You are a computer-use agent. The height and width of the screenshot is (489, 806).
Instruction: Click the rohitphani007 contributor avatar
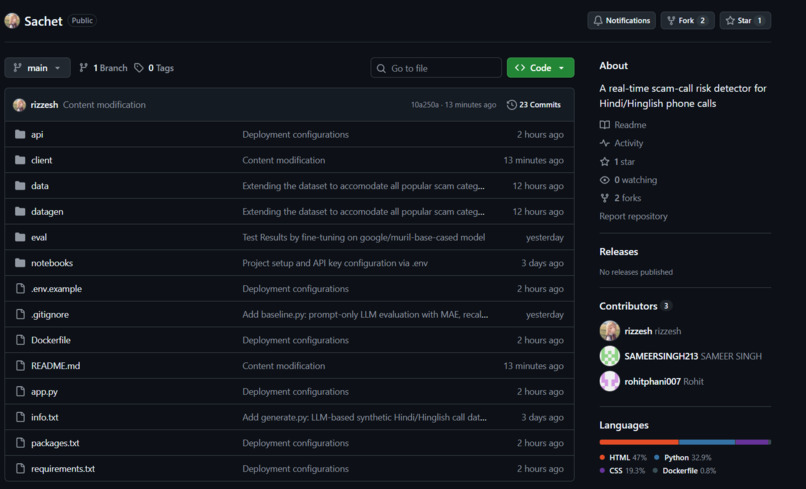click(x=610, y=382)
